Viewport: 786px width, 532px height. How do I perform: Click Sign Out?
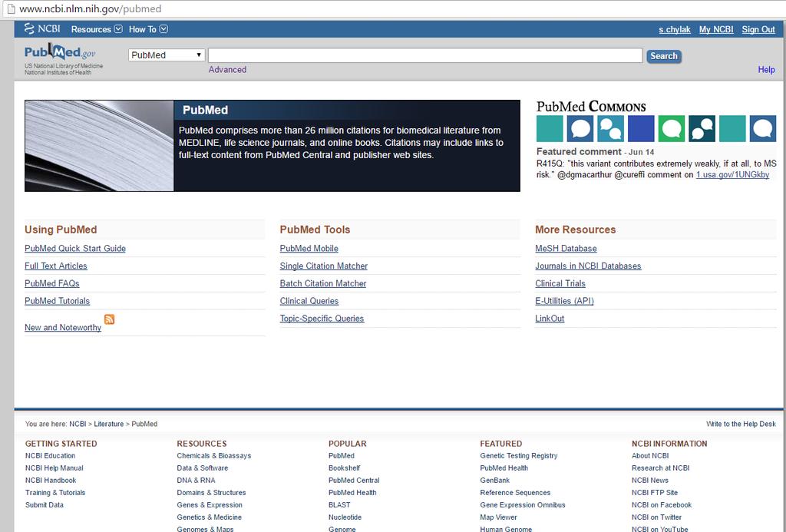[758, 30]
